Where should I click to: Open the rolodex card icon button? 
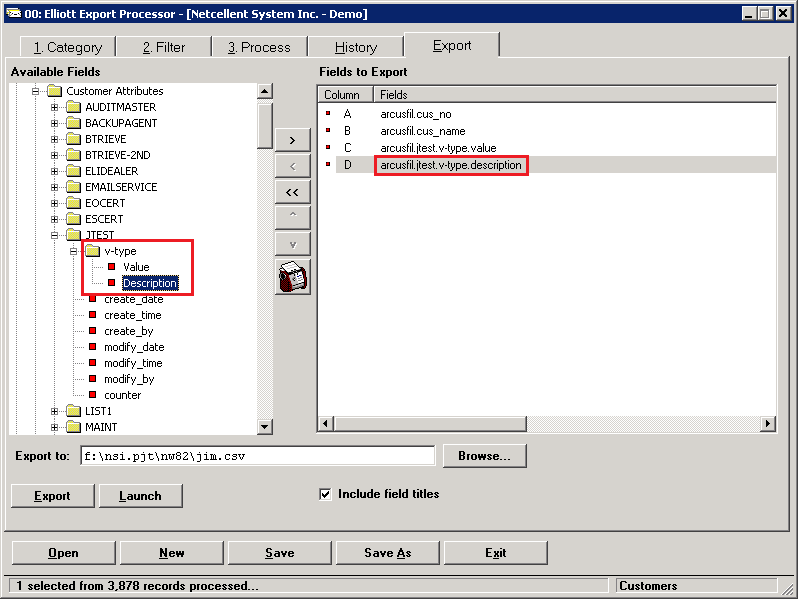tap(293, 277)
